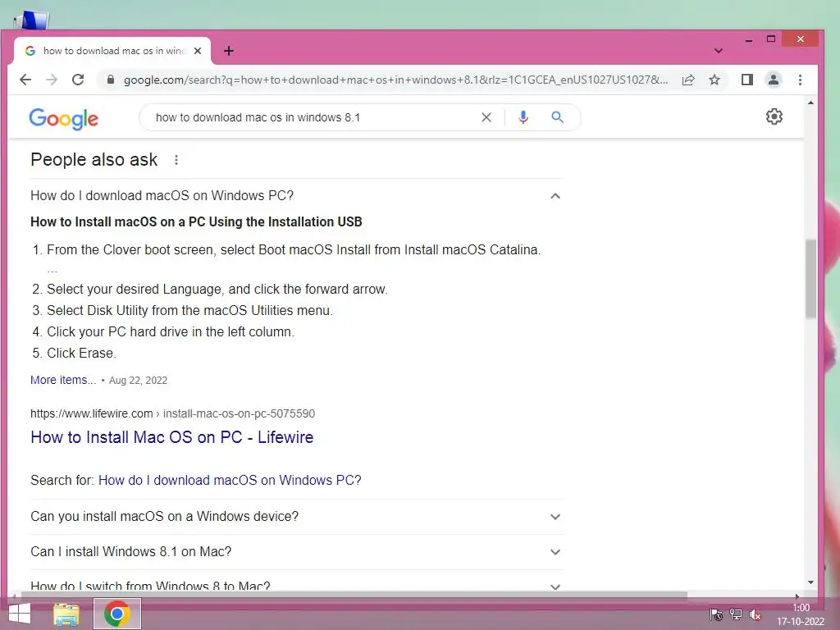Click the vertical scrollbar thumb
The image size is (840, 630).
[x=810, y=279]
